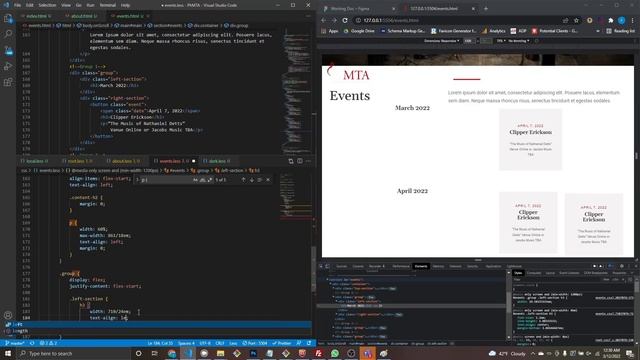Open the Search view in VS Code activity bar
This screenshot has width=640, height=360.
click(8, 34)
